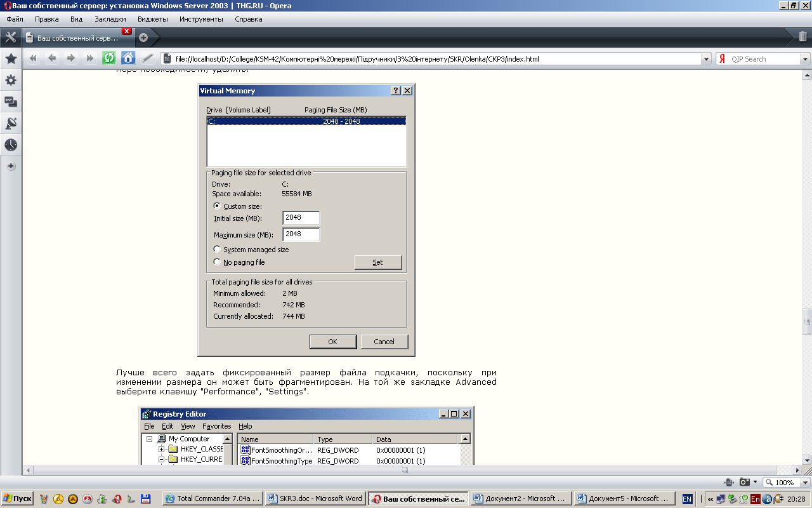Image resolution: width=812 pixels, height=508 pixels.
Task: Open the Закладки menu
Action: pos(110,19)
